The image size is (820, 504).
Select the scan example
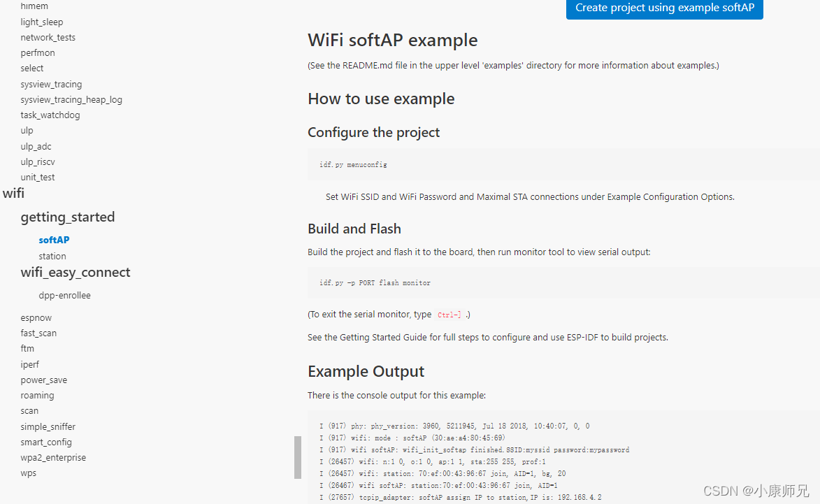(29, 411)
